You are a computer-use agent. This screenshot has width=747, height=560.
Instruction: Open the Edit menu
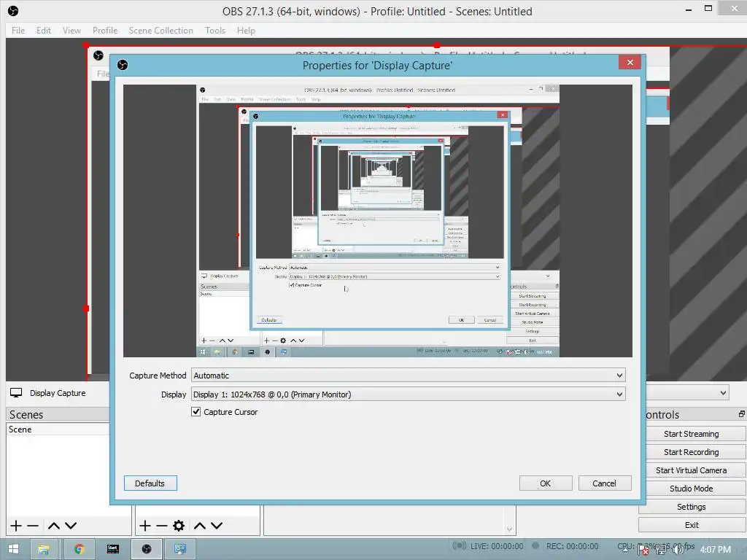(43, 31)
